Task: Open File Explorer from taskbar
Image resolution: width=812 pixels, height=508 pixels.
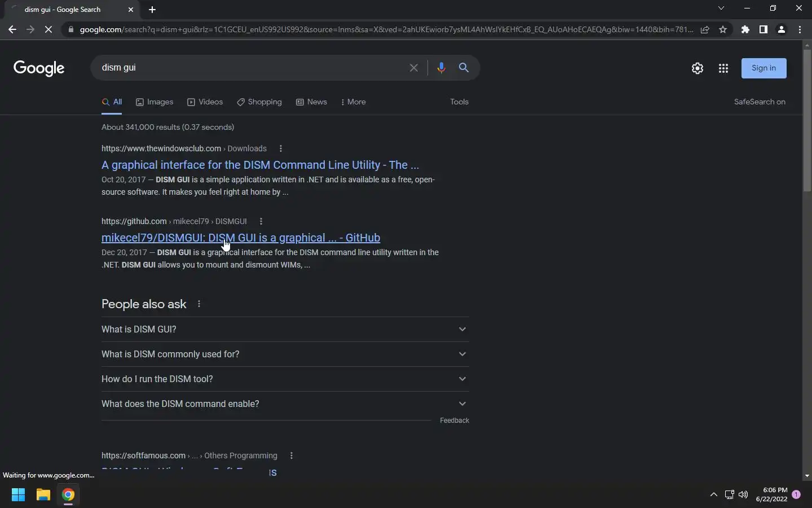Action: pyautogui.click(x=43, y=495)
